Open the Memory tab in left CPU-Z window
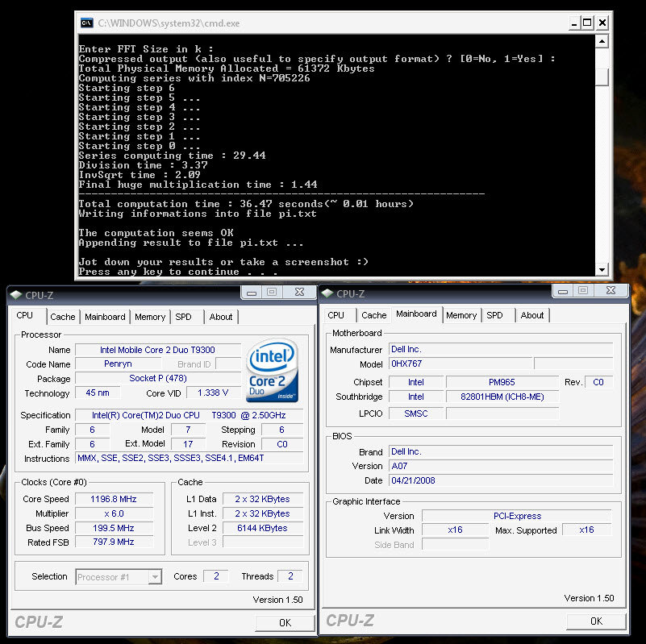Screen dimensions: 646x644 coord(150,317)
